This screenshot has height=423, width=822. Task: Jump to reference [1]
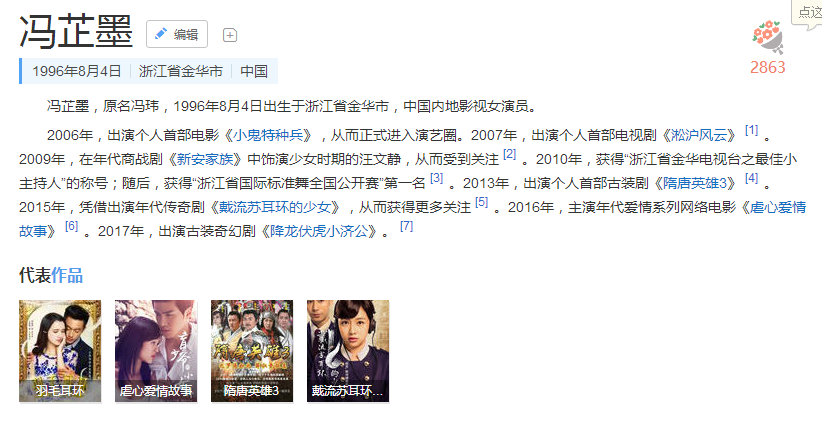[x=751, y=130]
